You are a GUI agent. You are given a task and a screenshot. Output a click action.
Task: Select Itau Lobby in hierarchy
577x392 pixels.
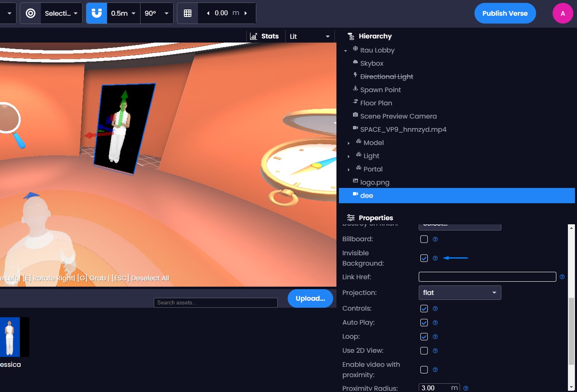(x=377, y=50)
